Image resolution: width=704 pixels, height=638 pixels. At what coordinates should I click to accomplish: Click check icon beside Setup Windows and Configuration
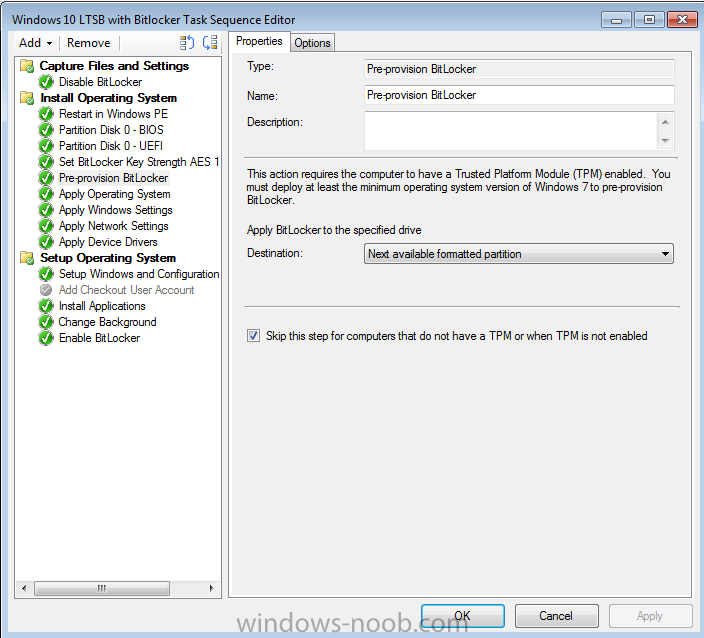tap(46, 274)
